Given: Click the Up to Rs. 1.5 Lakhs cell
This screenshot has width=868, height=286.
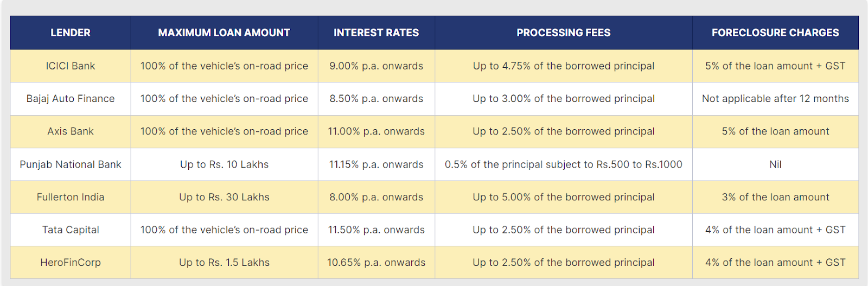Looking at the screenshot, I should click(224, 263).
